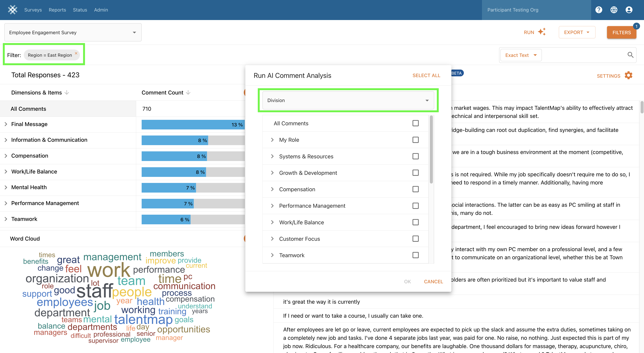Expand Systems & Resources in the dialog
644x353 pixels.
[x=272, y=156]
